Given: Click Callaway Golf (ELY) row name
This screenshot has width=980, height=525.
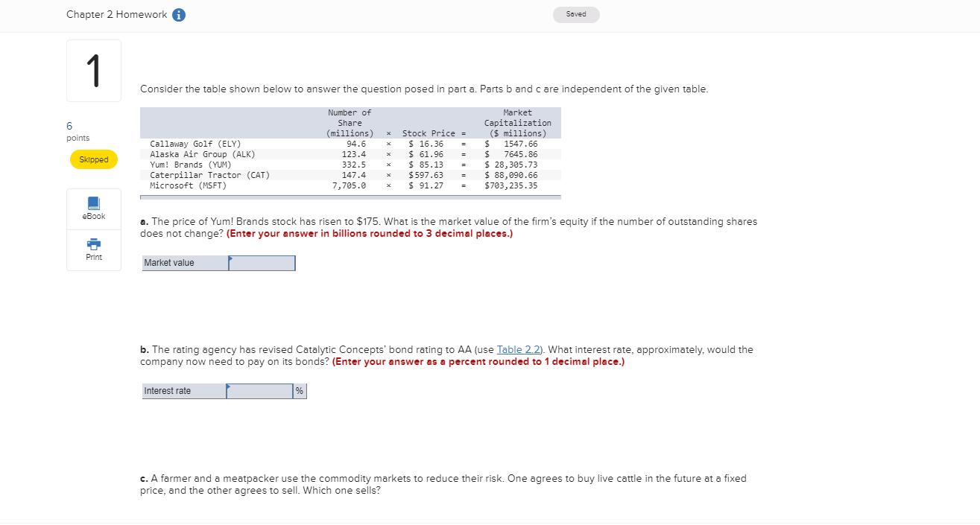Looking at the screenshot, I should (x=195, y=144).
